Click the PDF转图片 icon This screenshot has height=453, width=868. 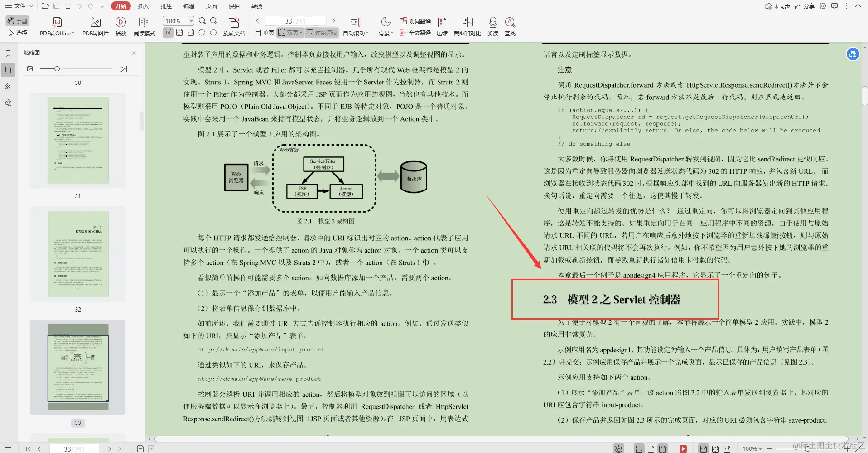pyautogui.click(x=95, y=26)
